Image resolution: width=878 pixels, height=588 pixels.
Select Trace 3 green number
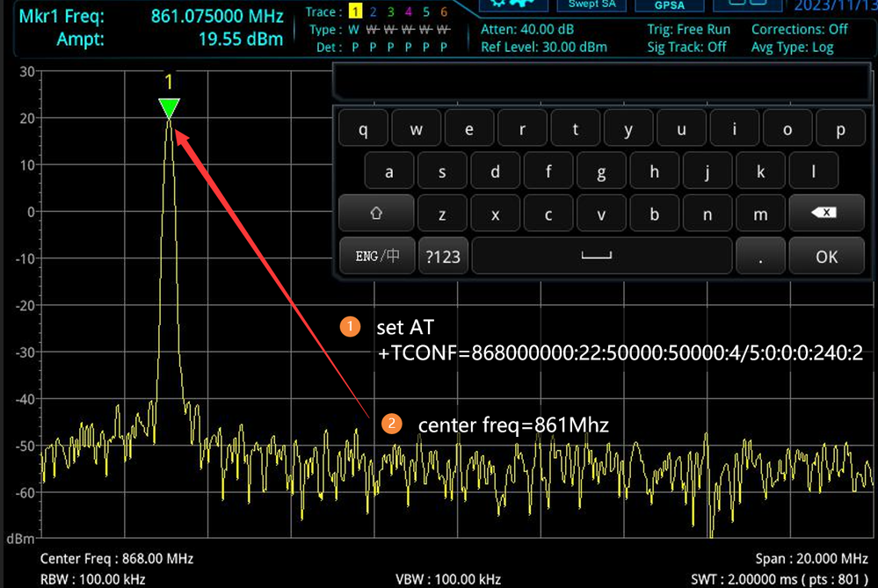(x=390, y=11)
